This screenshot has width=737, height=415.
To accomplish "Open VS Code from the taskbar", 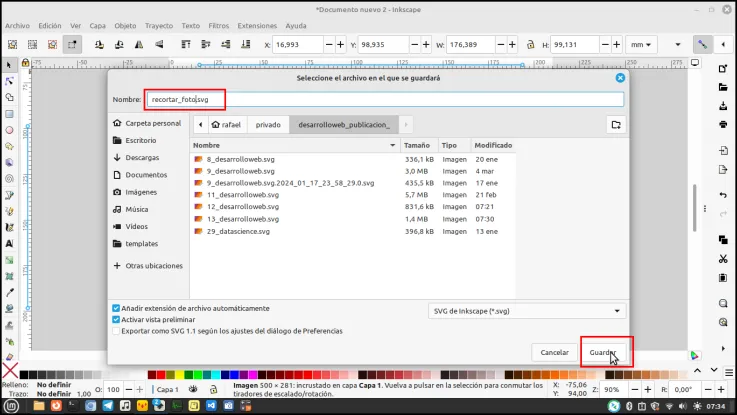I will click(x=211, y=406).
